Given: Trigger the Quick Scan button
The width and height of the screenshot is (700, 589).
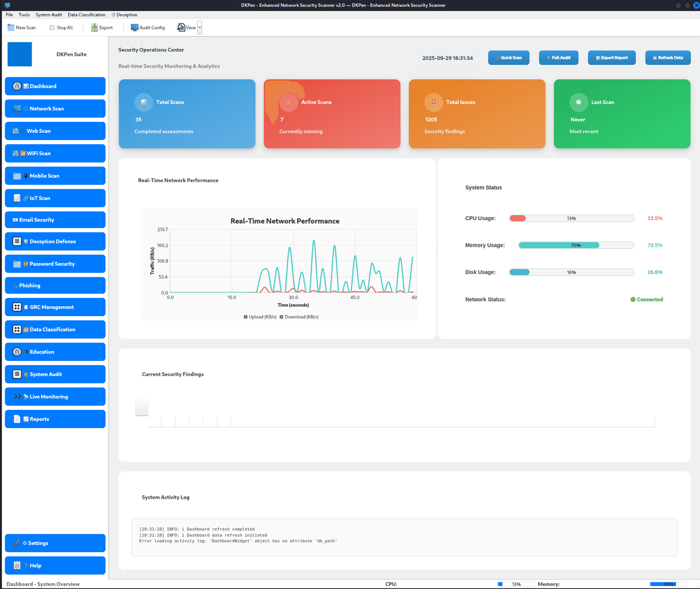Looking at the screenshot, I should [509, 57].
